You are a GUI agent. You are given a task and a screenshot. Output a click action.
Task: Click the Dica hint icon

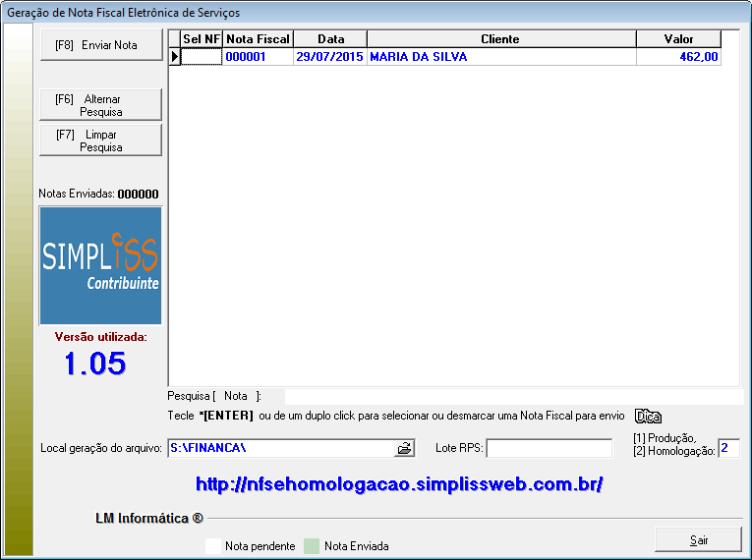coord(648,416)
